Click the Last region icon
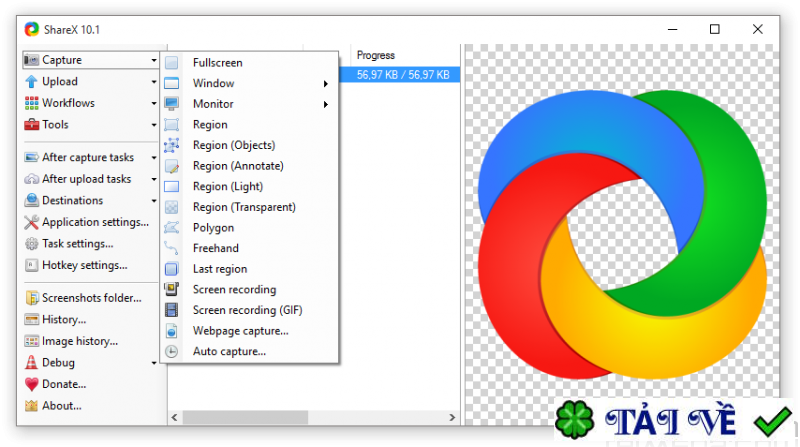The height and width of the screenshot is (447, 800). point(171,269)
